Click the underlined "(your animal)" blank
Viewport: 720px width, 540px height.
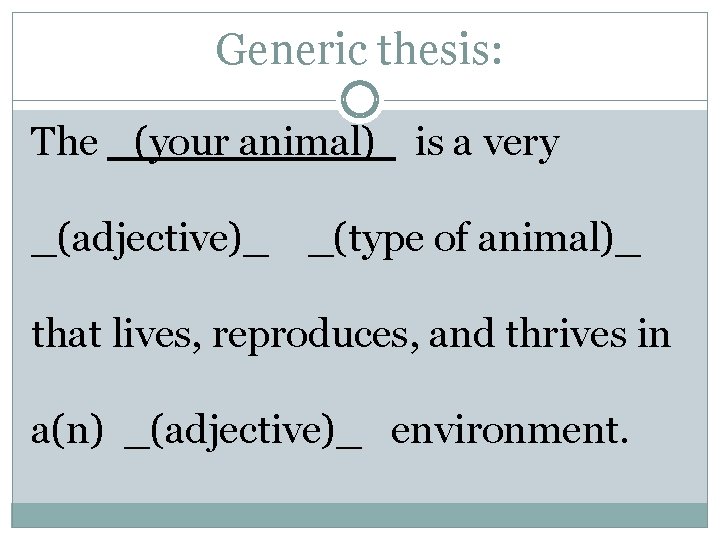(x=251, y=143)
